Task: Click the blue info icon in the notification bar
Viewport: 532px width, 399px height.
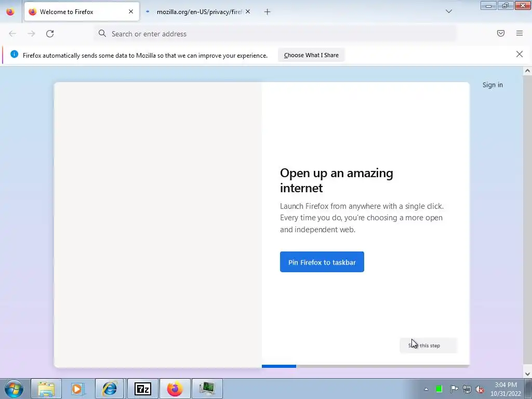Action: coord(14,54)
